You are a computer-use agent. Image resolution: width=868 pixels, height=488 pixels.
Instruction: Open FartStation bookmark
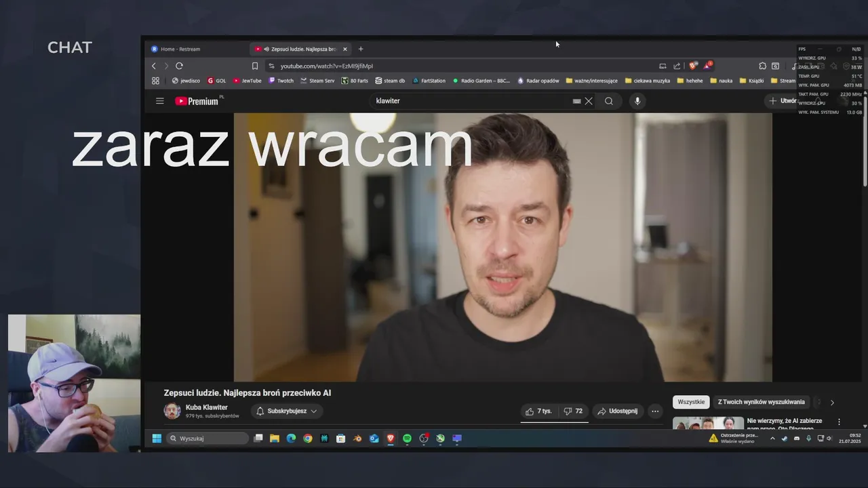coord(429,81)
